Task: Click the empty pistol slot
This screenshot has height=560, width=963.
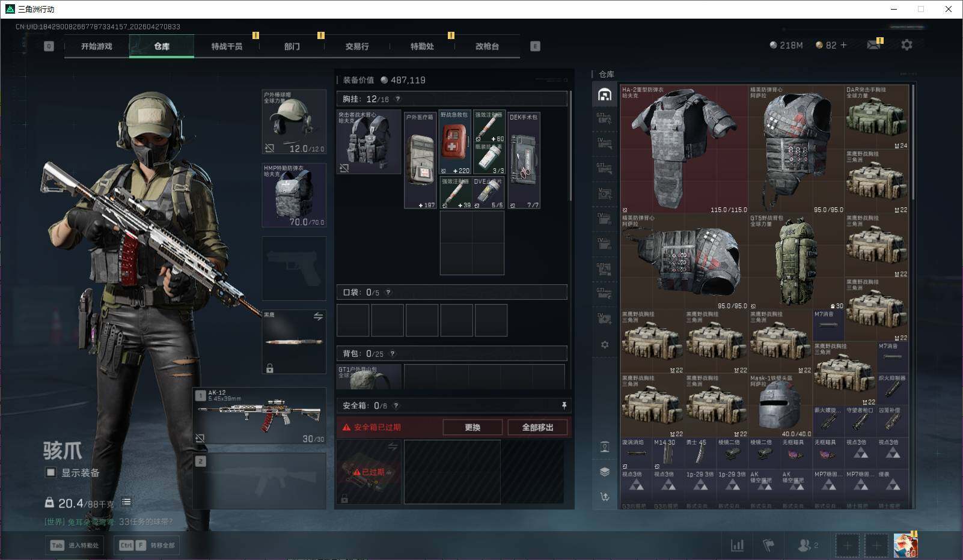Action: click(294, 268)
